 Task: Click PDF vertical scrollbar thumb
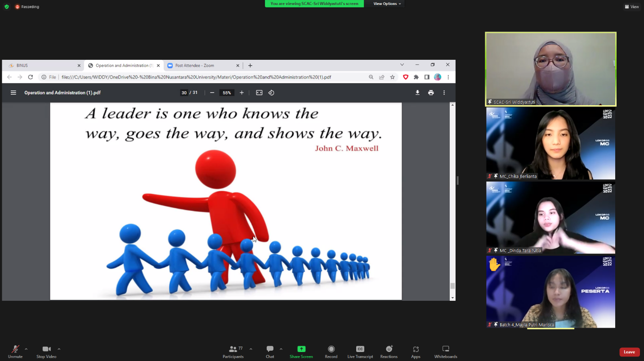tap(452, 286)
